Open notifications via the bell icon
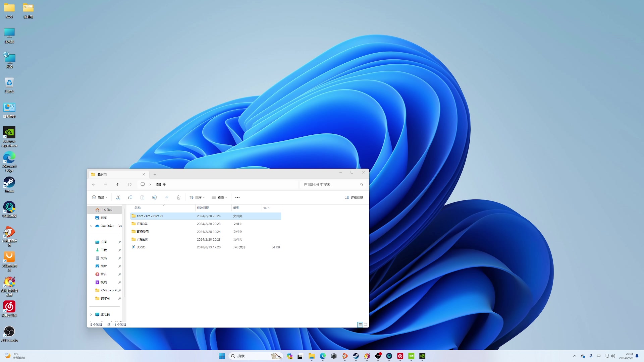Viewport: 644px width, 362px height. point(637,356)
